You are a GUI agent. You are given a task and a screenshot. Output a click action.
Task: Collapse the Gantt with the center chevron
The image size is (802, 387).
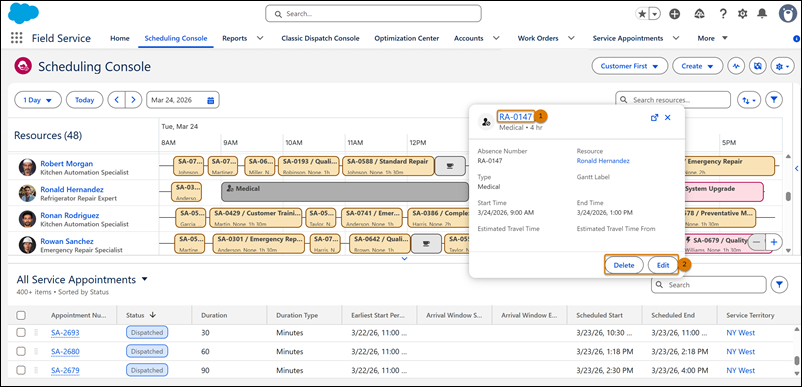coord(405,259)
